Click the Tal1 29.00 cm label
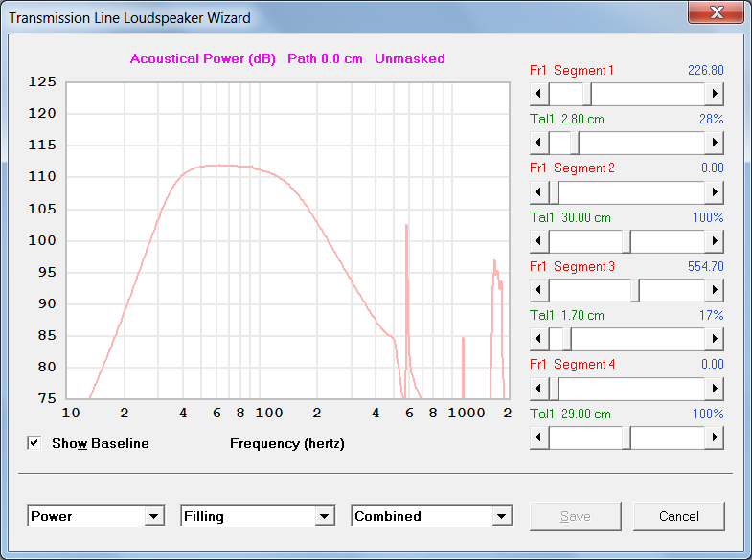 570,414
